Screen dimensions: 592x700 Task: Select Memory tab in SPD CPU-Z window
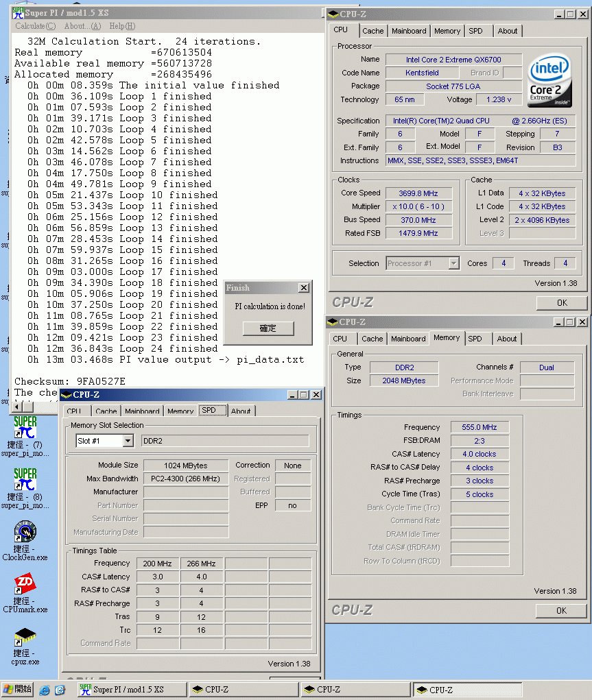click(x=180, y=411)
